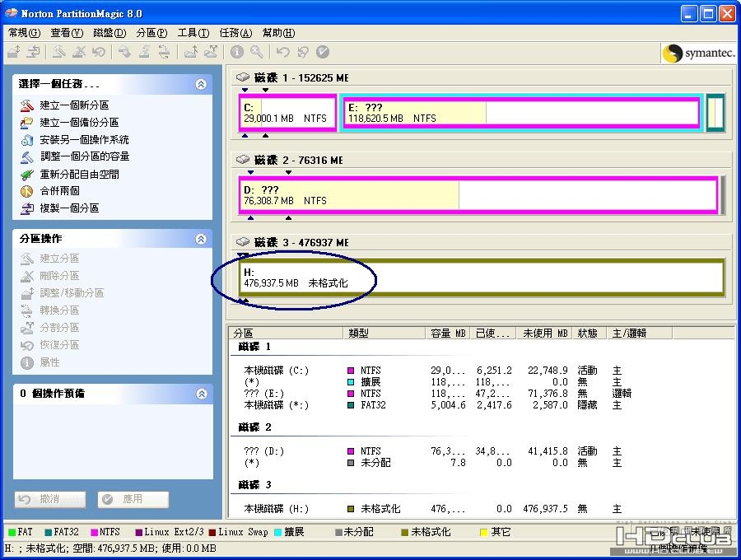Image resolution: width=741 pixels, height=560 pixels.
Task: Click the 應用 button
Action: (133, 499)
